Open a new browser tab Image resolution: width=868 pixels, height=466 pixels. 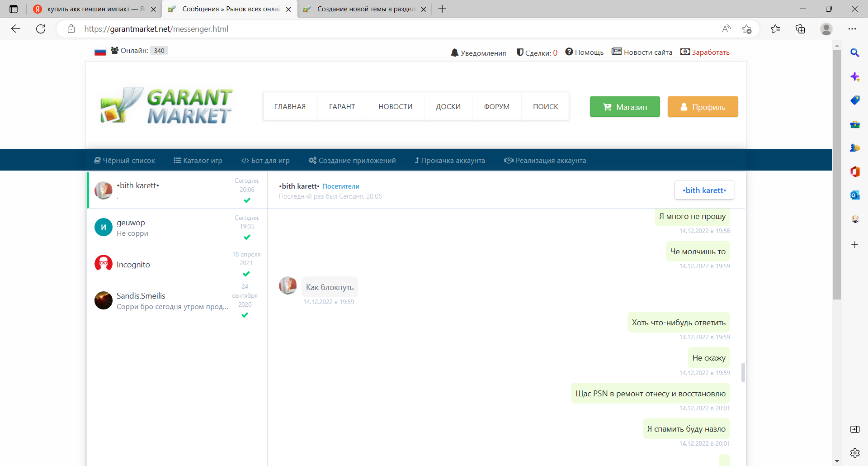(442, 9)
